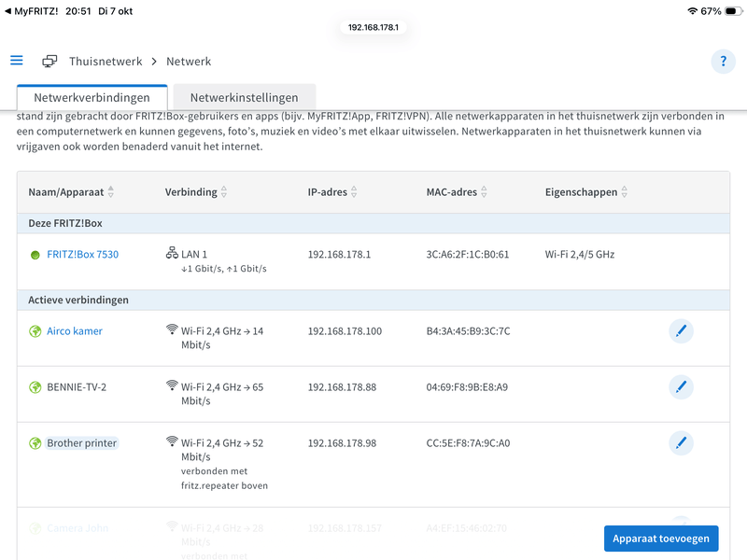
Task: Click the Thuisnetwerk monitor icon
Action: coord(49,62)
